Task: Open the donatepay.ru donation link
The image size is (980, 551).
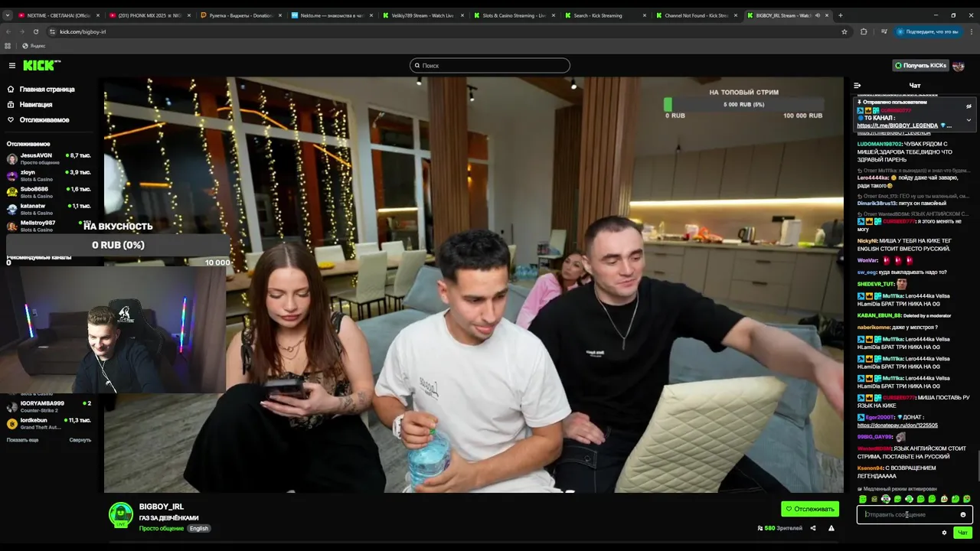Action: pyautogui.click(x=897, y=425)
